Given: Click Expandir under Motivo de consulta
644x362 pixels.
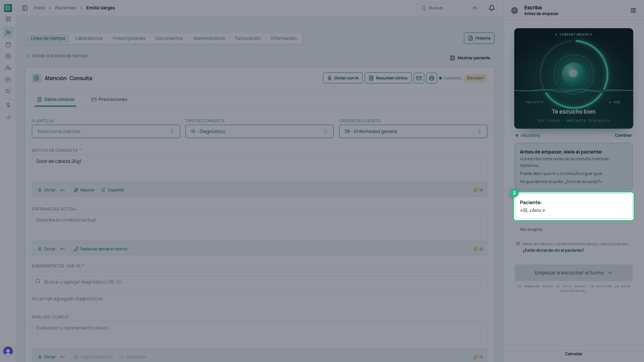Looking at the screenshot, I should click(x=113, y=190).
